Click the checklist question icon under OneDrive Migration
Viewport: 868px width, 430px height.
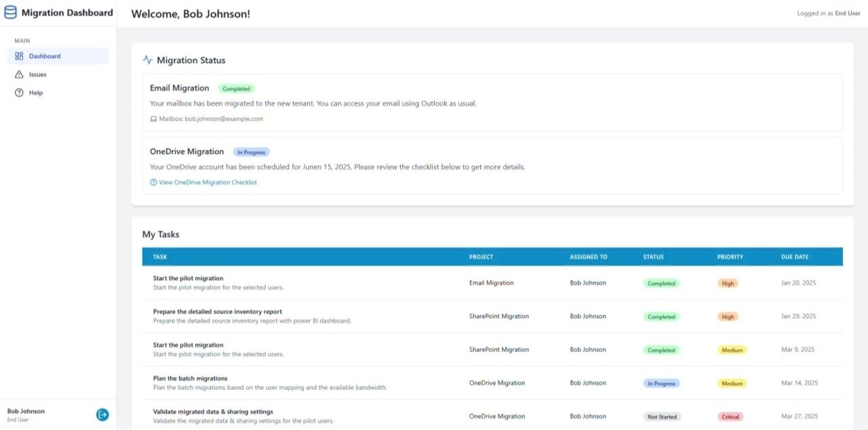(153, 182)
